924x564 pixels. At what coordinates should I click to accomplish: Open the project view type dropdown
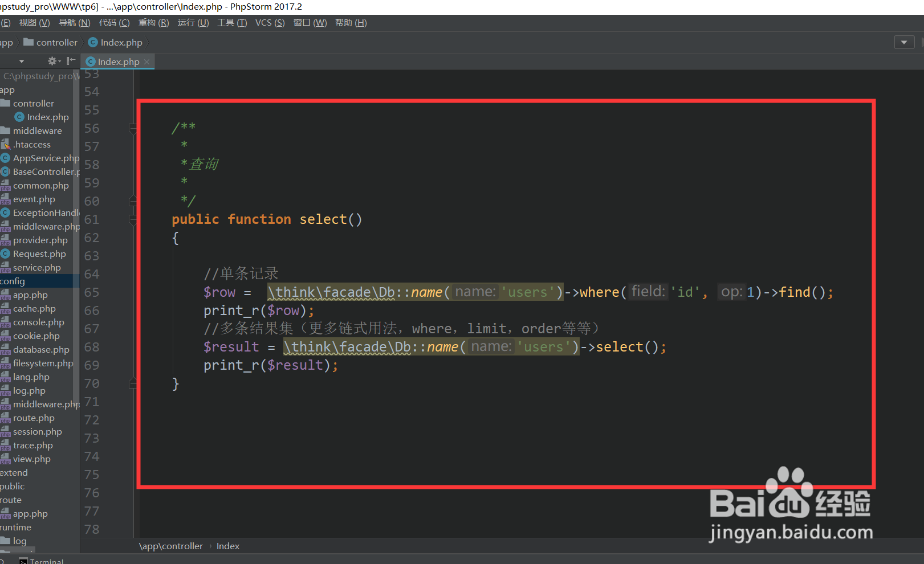(x=22, y=61)
